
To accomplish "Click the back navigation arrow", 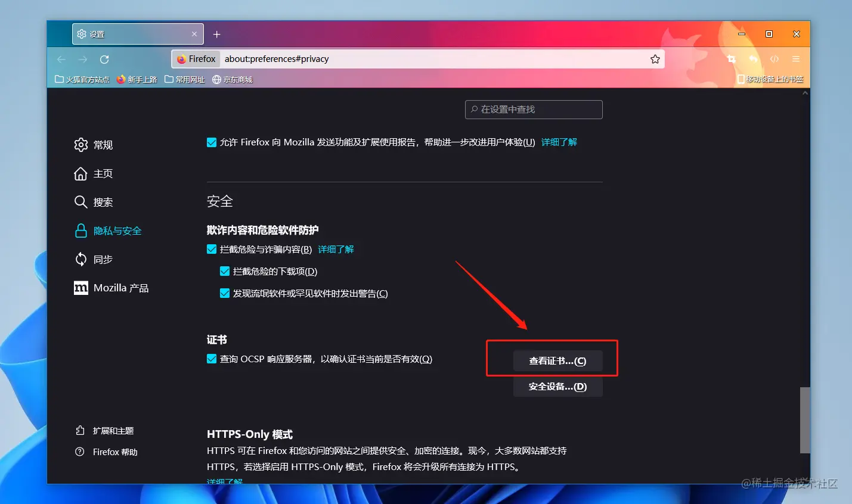I will pos(61,60).
